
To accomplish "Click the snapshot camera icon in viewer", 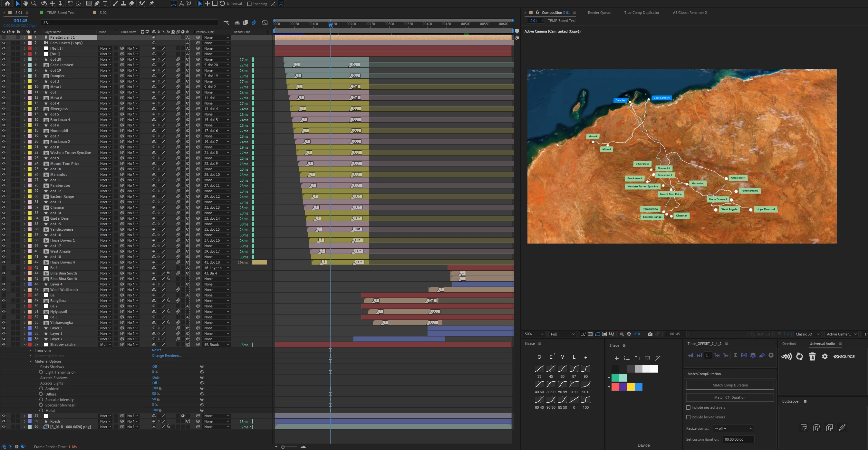I will click(650, 334).
